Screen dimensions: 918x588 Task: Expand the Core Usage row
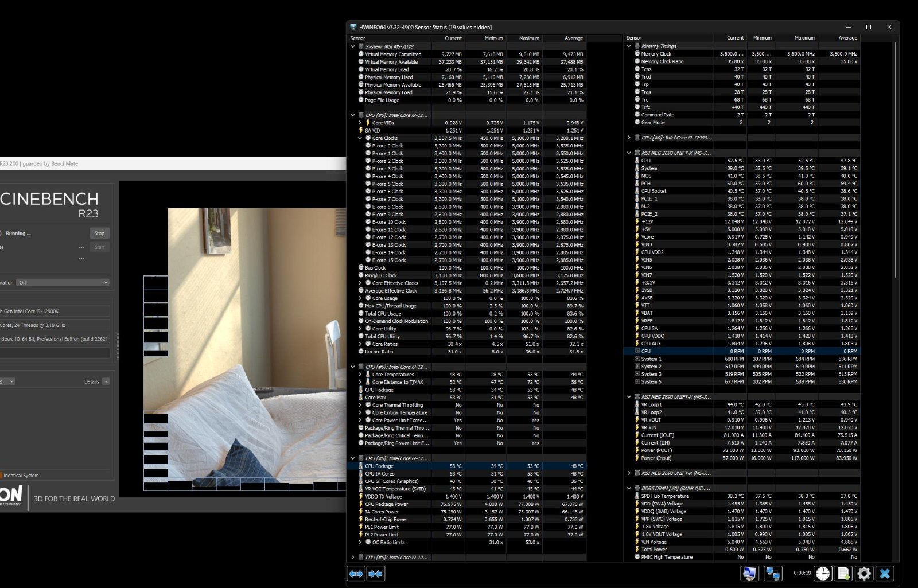click(x=360, y=298)
